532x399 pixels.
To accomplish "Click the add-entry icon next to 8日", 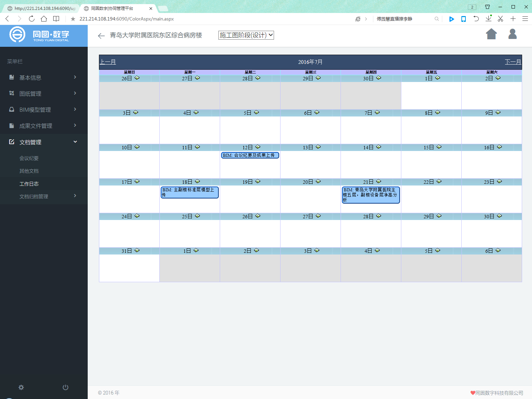I will (x=438, y=112).
